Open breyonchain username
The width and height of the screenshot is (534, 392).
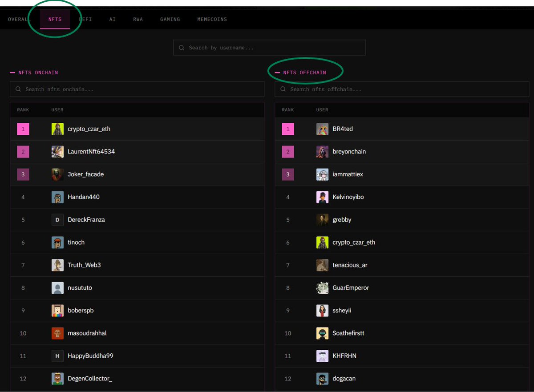(x=349, y=152)
